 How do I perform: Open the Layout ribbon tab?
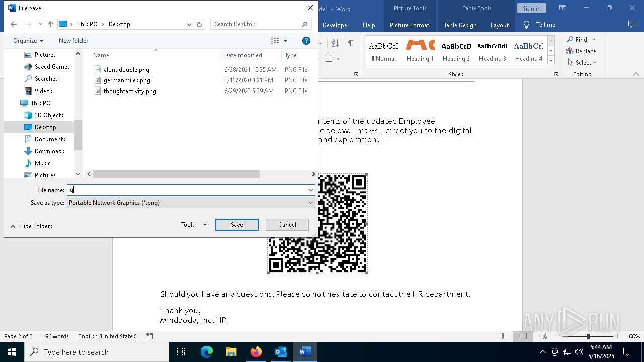pyautogui.click(x=499, y=25)
